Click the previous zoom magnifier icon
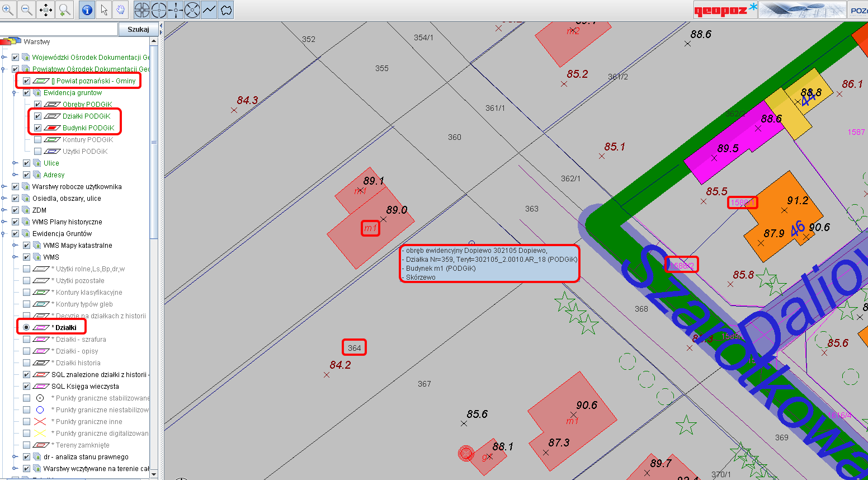 point(64,10)
